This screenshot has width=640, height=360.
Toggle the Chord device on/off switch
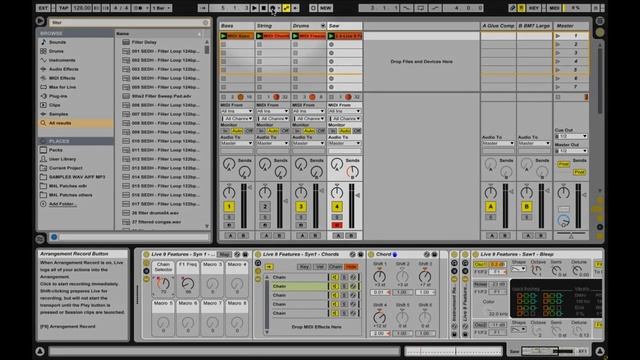point(371,254)
